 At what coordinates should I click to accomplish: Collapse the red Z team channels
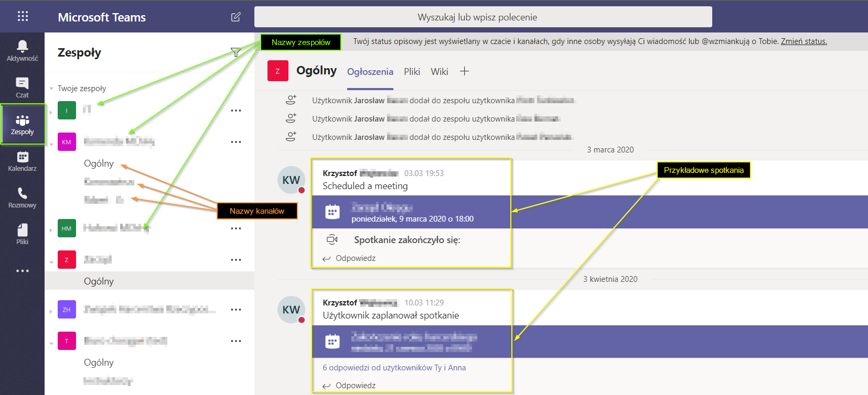pos(51,262)
